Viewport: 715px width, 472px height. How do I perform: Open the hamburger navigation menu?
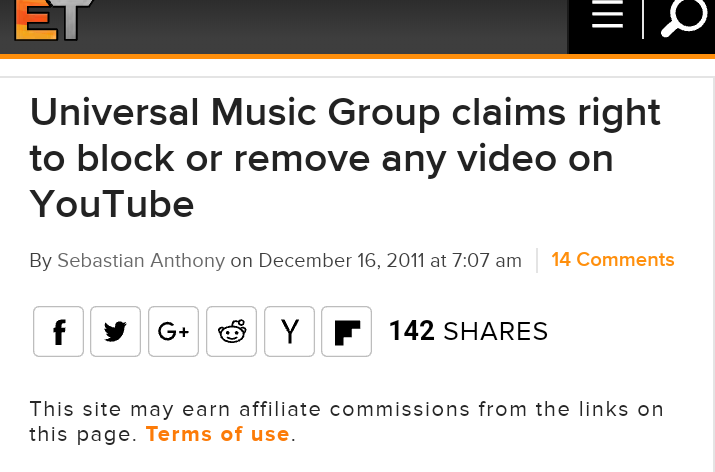(607, 14)
